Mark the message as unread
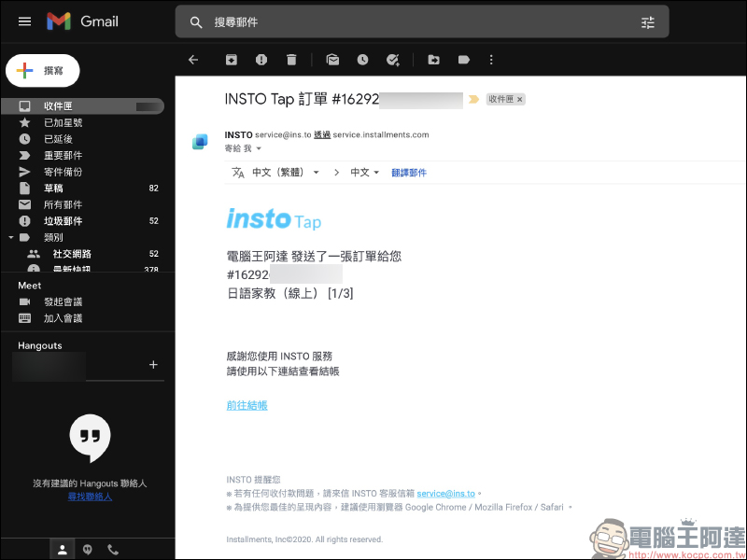747x560 pixels. click(x=332, y=60)
